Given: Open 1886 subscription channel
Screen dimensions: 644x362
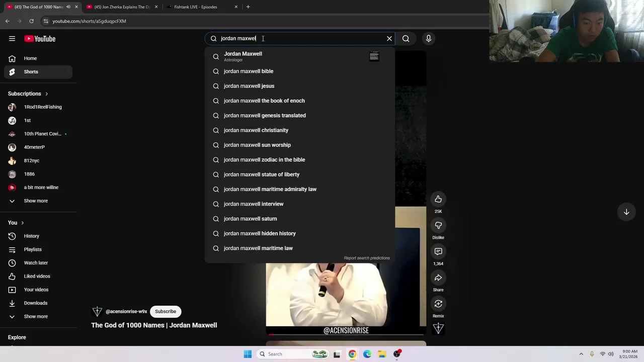Looking at the screenshot, I should pyautogui.click(x=38, y=174).
